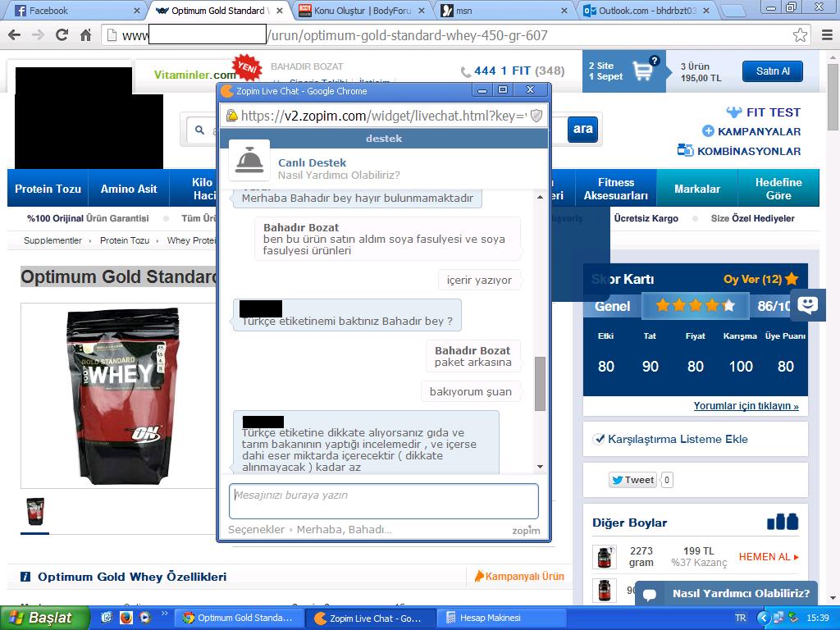This screenshot has height=630, width=840.
Task: Open the browser home page icon
Action: point(85,35)
